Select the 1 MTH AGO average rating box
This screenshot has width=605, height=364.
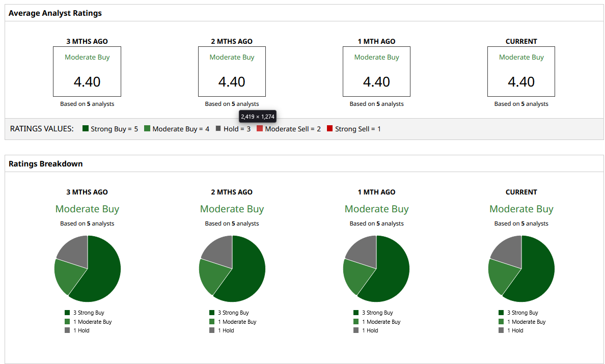(376, 72)
